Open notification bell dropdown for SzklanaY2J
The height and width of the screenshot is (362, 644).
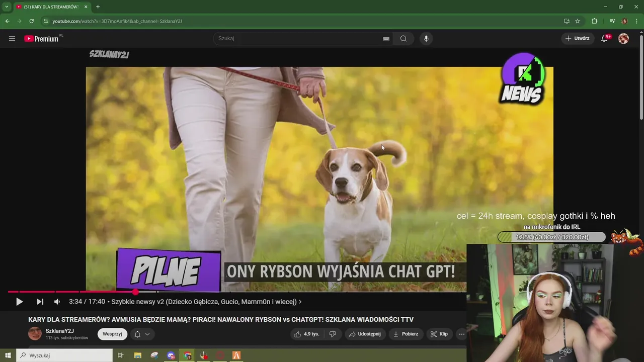tap(142, 334)
